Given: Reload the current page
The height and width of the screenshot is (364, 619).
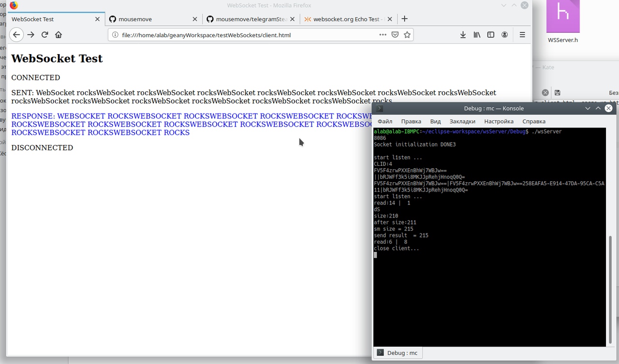Looking at the screenshot, I should tap(44, 35).
